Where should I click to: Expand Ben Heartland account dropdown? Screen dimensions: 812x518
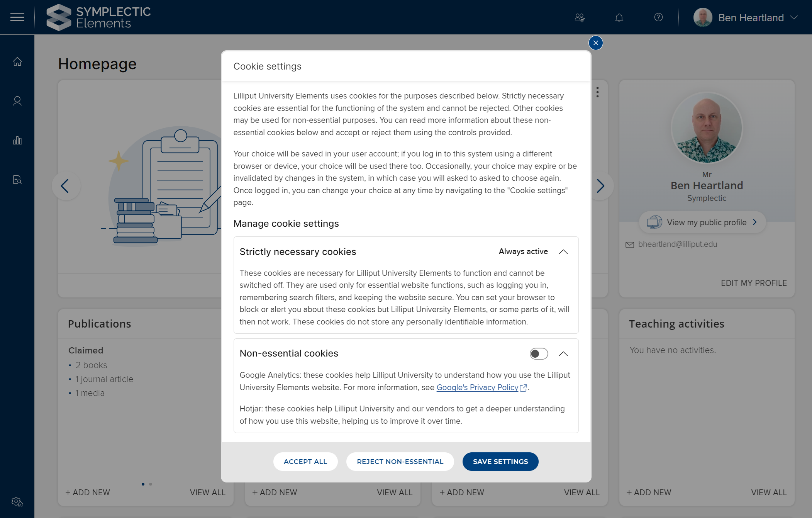(794, 18)
